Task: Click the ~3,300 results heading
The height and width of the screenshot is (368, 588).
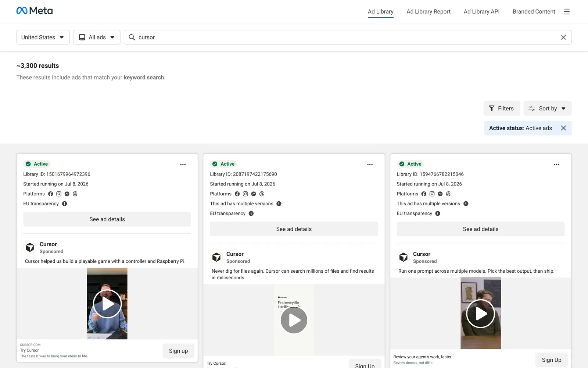Action: pyautogui.click(x=37, y=66)
